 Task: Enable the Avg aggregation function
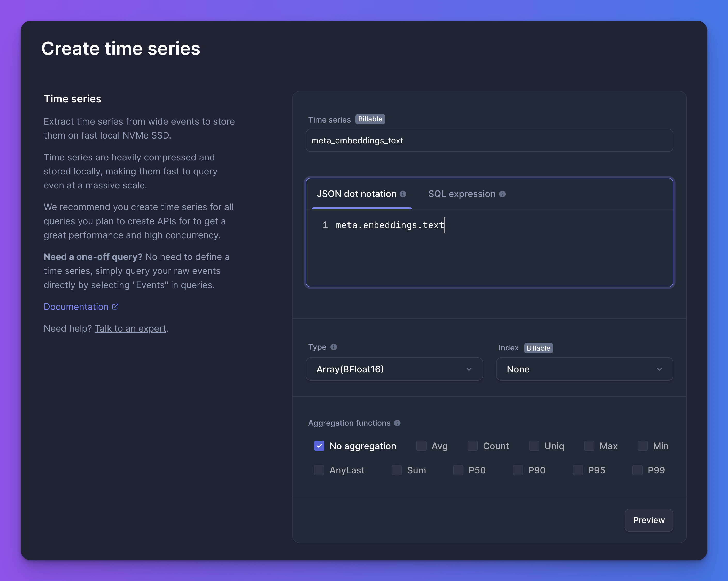421,446
